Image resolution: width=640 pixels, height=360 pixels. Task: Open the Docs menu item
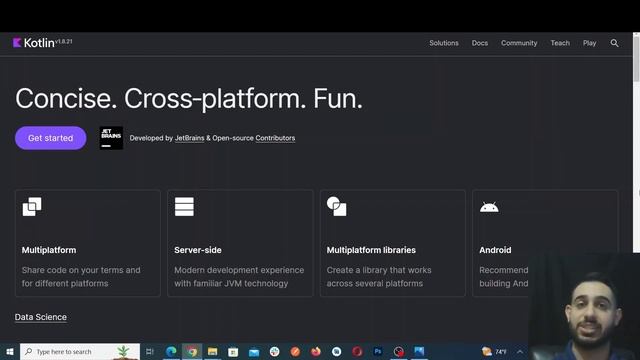(480, 43)
